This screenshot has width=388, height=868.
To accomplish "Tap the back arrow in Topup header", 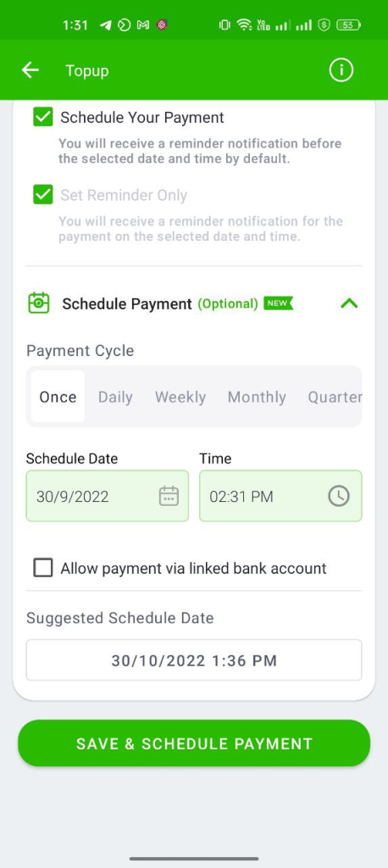I will pos(30,70).
